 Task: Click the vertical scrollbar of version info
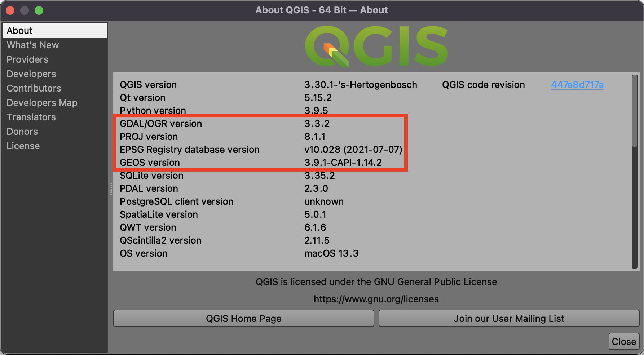[x=634, y=111]
